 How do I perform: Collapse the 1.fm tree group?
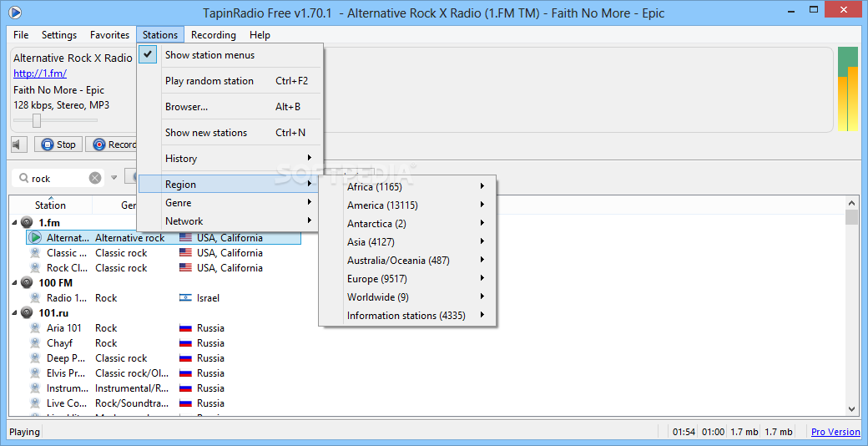[14, 223]
